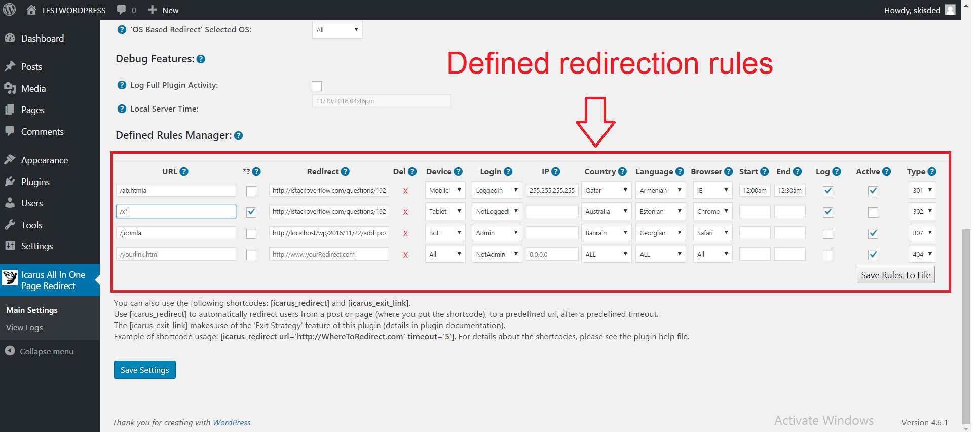Viewport: 980px width, 432px height.
Task: Click the Browser column help icon
Action: click(x=728, y=172)
